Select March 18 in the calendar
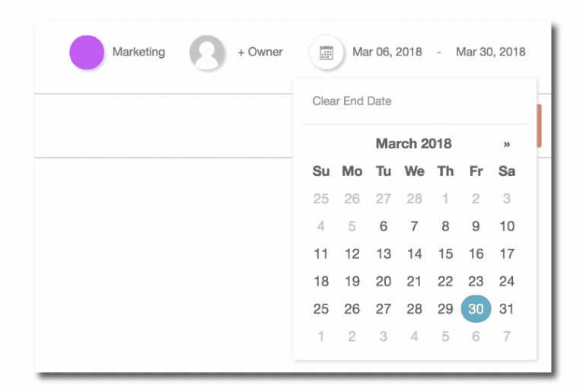Screen dimensions: 586x392 click(321, 282)
